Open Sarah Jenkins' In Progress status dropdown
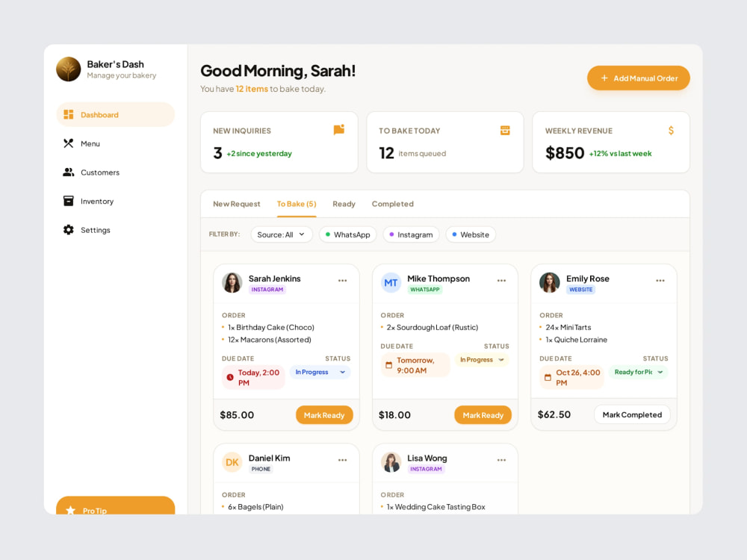 coord(320,372)
